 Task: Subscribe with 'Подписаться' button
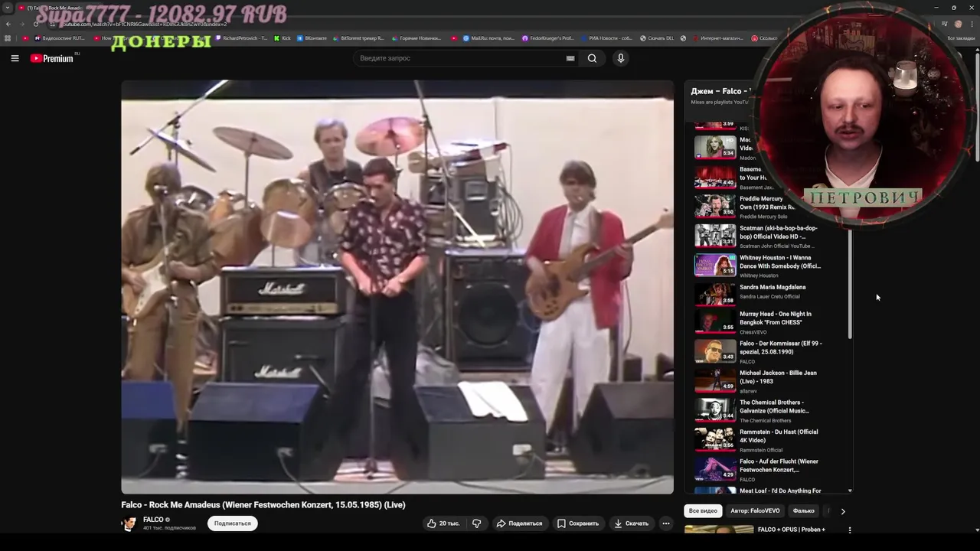pyautogui.click(x=232, y=523)
